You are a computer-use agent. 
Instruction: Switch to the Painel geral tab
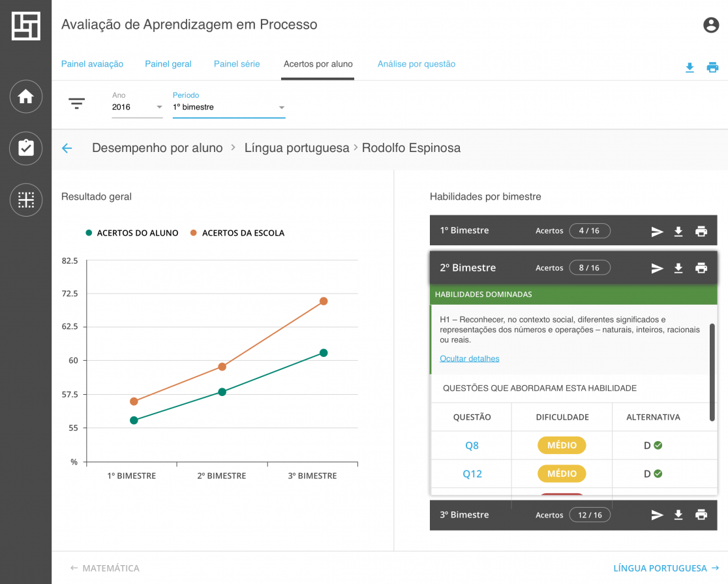pos(168,64)
